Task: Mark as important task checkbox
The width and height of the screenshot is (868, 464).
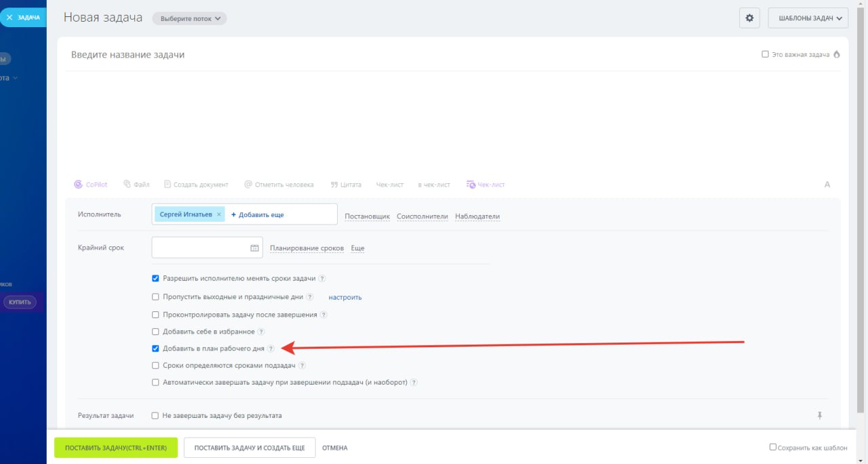Action: click(x=766, y=54)
